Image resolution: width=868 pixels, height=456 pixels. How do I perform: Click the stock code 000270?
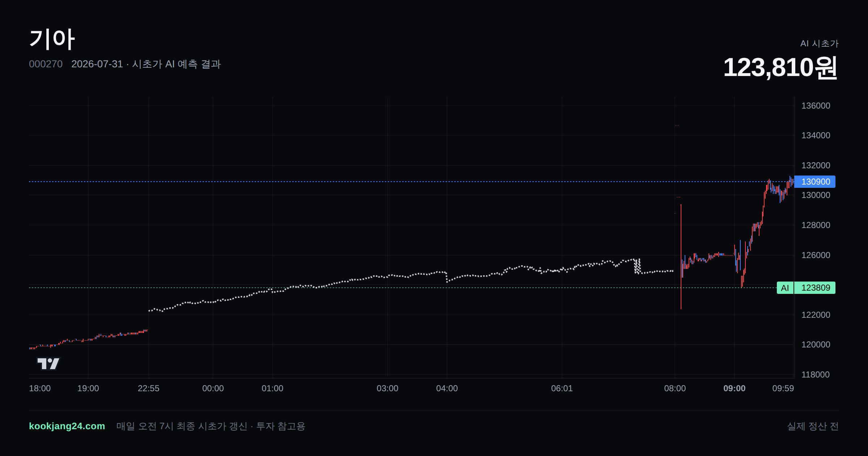pos(46,64)
